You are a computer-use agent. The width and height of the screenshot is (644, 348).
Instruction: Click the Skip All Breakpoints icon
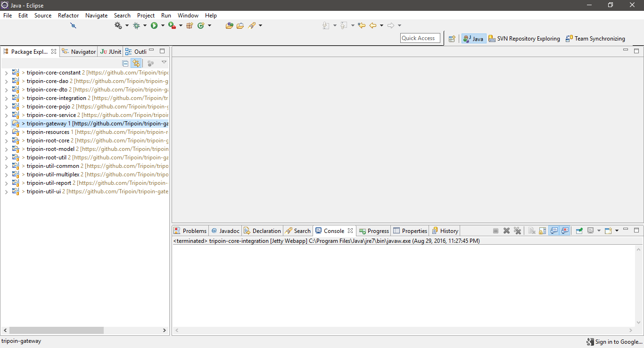(x=73, y=25)
